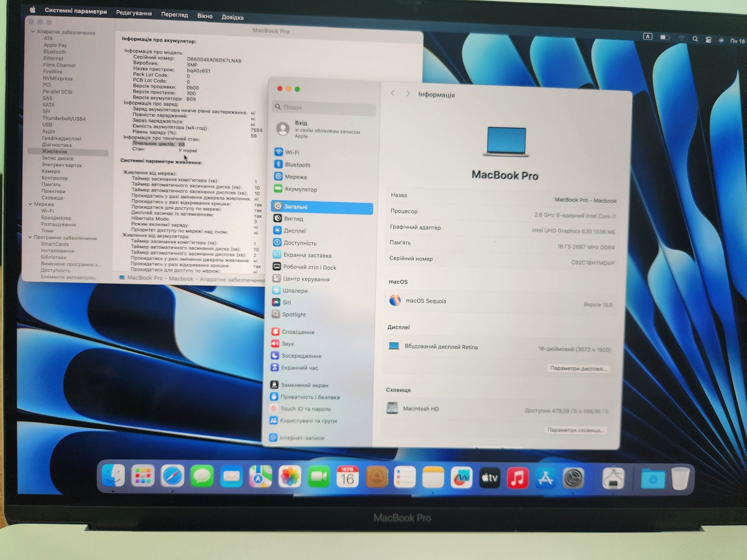Open Notes app in the Dock

coord(433,477)
